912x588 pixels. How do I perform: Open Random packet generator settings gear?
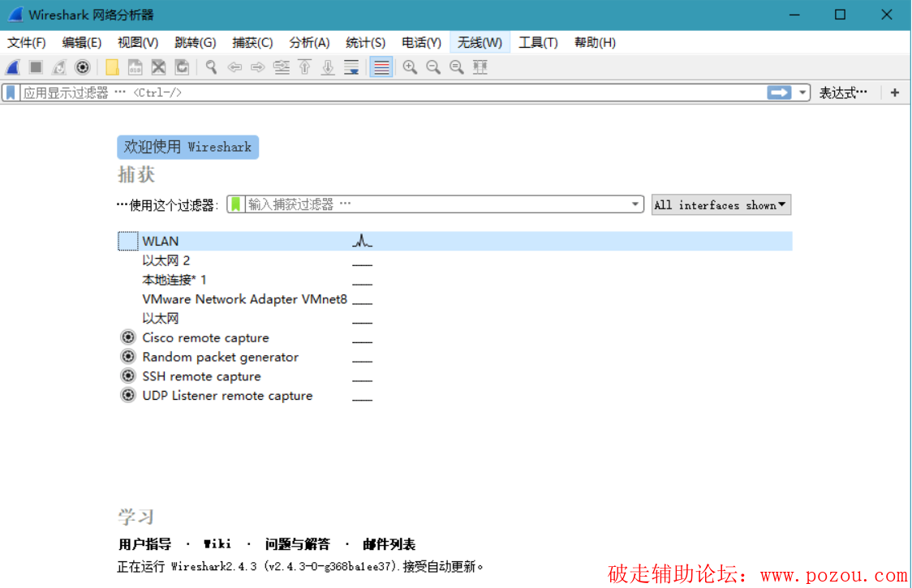(x=128, y=357)
